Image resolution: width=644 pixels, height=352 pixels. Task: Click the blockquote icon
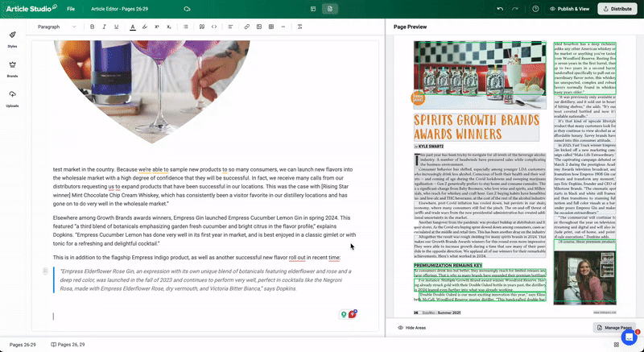point(201,27)
